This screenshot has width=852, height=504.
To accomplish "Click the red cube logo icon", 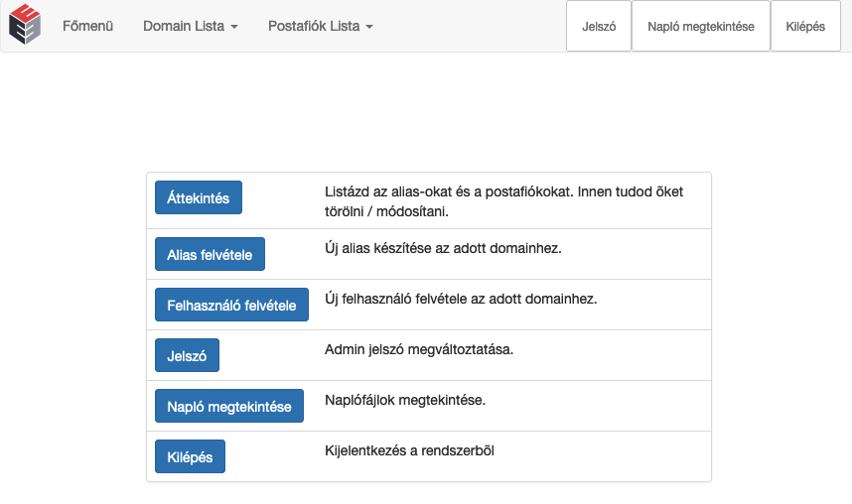I will pos(25,24).
